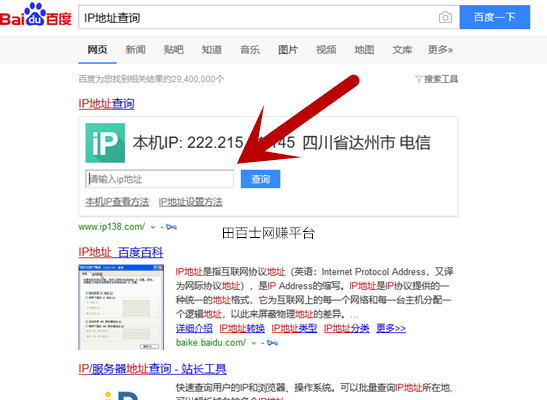The height and width of the screenshot is (400, 547).
Task: Click snapshot icon beside baike.baidu.com
Action: click(272, 343)
